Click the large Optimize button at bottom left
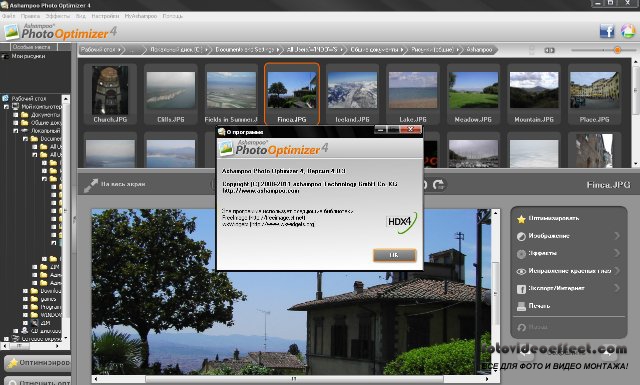 [38, 363]
